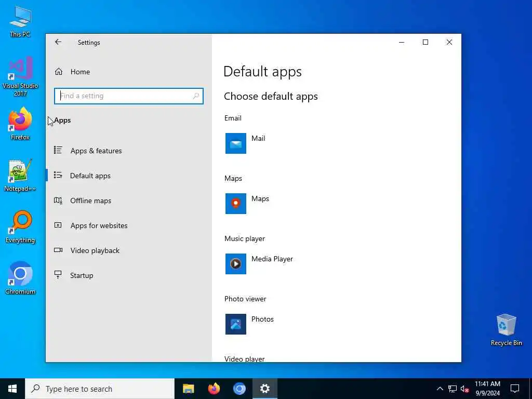This screenshot has width=532, height=399.
Task: Open File Explorer from taskbar
Action: [x=188, y=389]
